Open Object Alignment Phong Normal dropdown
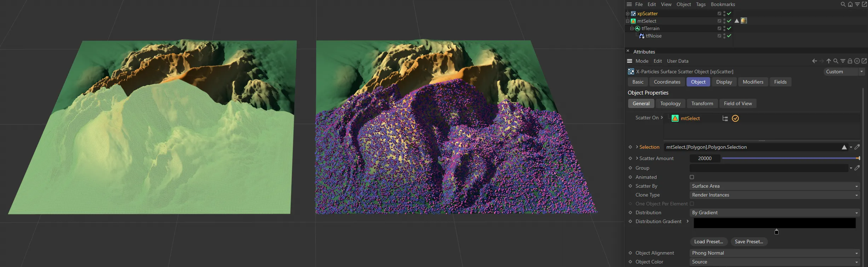 tap(775, 253)
